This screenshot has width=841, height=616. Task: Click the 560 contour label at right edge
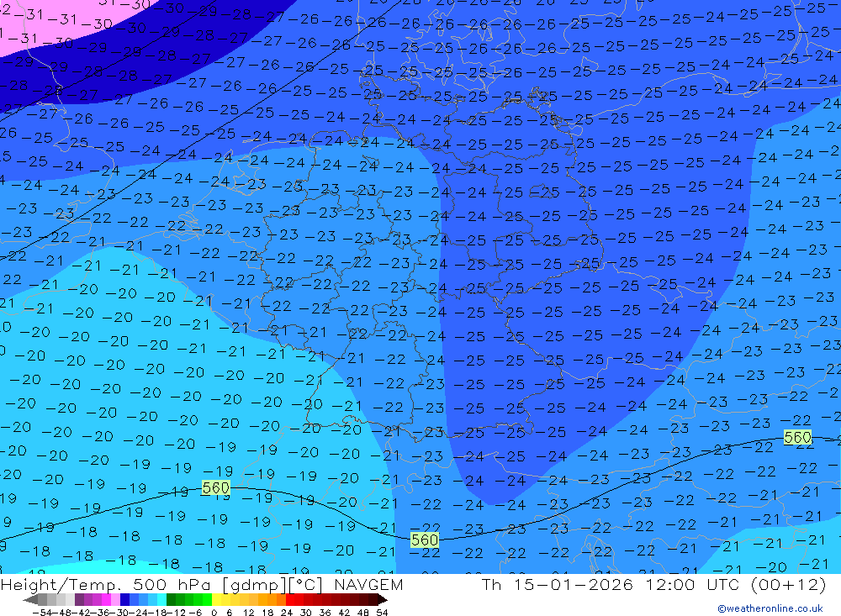797,438
